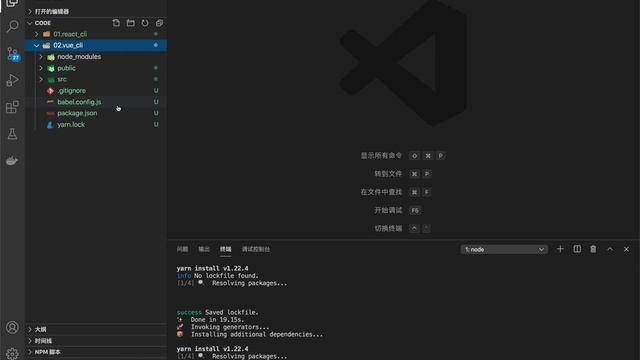
Task: Open the Search view in activity bar
Action: pos(13,27)
